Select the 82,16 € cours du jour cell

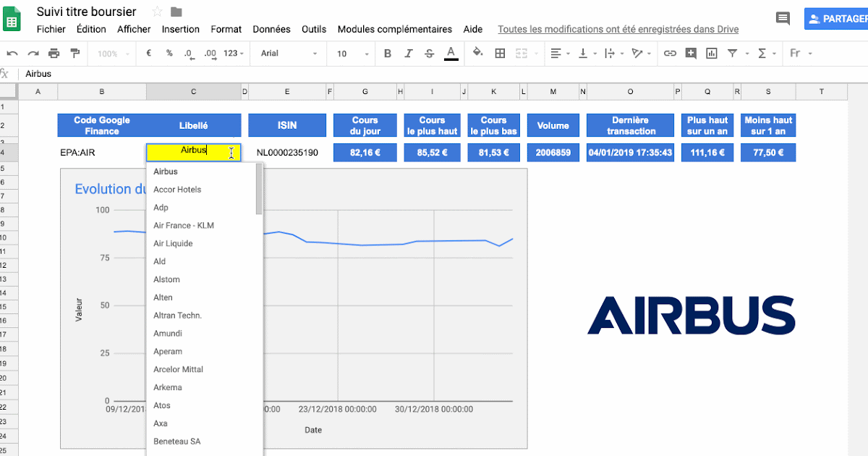click(365, 153)
